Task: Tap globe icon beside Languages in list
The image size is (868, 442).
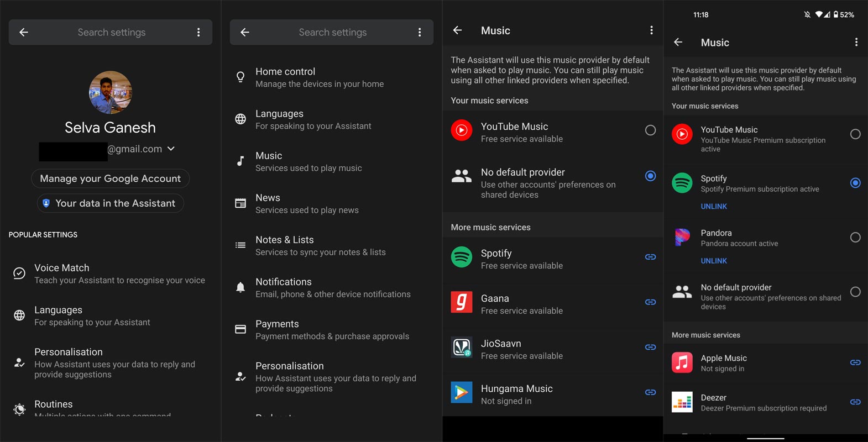Action: tap(240, 119)
